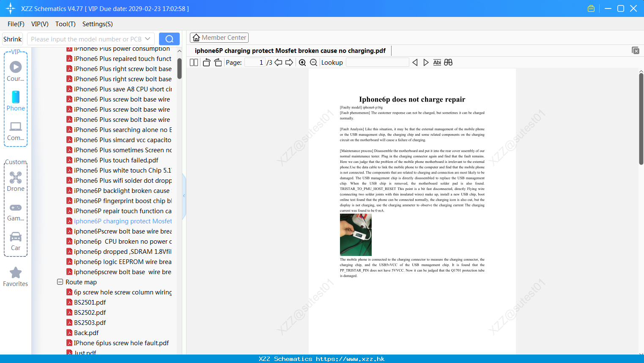Open iphone6p dropped SDRAM 1.8V file
The width and height of the screenshot is (644, 363).
pyautogui.click(x=119, y=252)
